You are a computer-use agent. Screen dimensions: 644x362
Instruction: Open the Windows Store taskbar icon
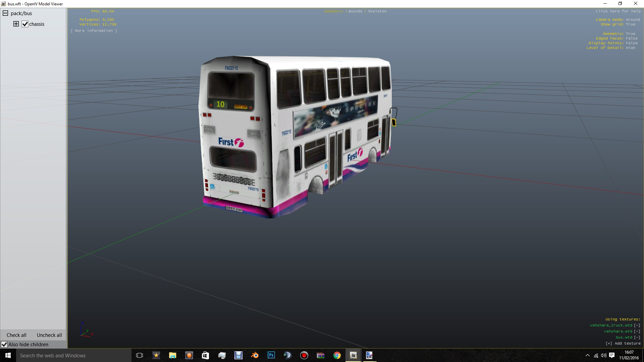tap(205, 355)
